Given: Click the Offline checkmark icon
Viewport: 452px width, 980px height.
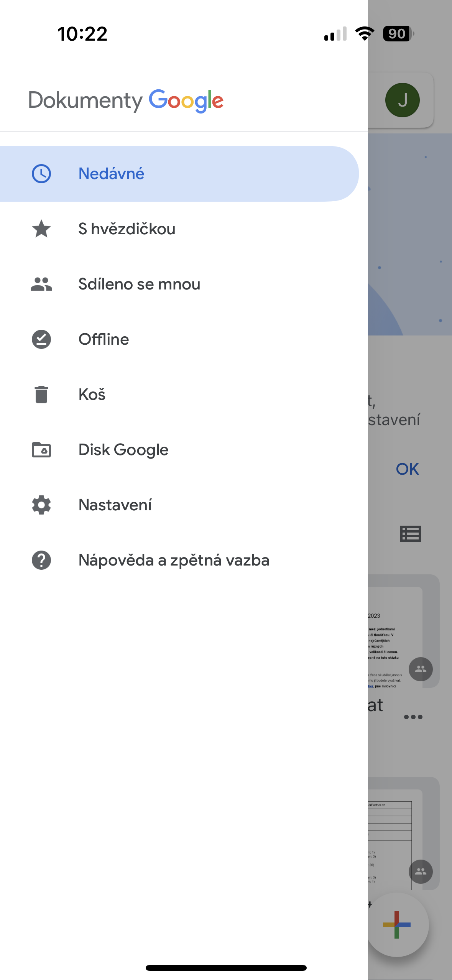Looking at the screenshot, I should (41, 339).
